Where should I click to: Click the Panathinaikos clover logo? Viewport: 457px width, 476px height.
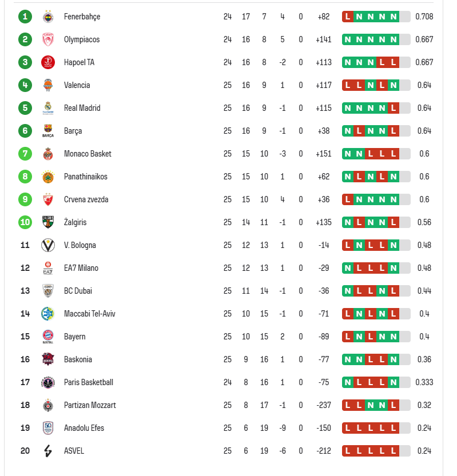(48, 177)
